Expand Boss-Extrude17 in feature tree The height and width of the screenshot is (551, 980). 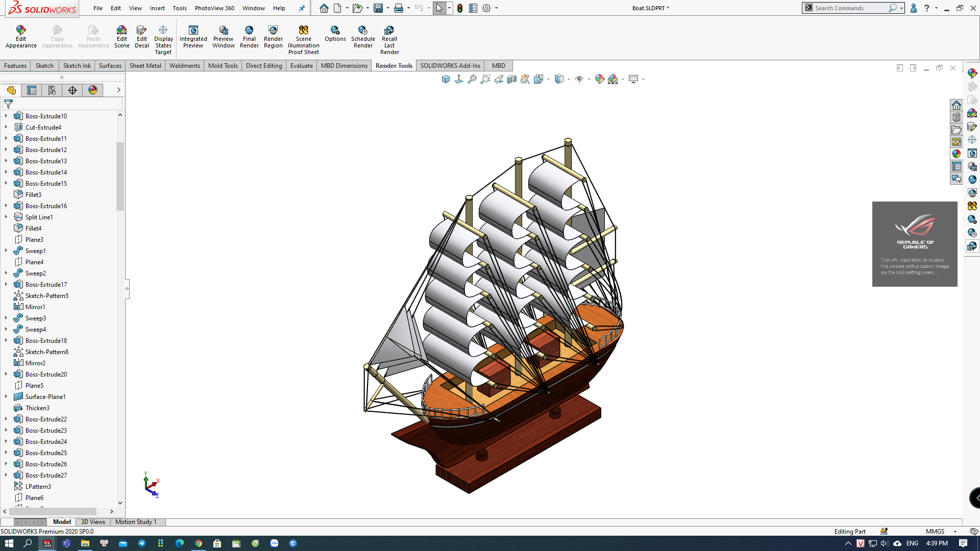coord(6,284)
